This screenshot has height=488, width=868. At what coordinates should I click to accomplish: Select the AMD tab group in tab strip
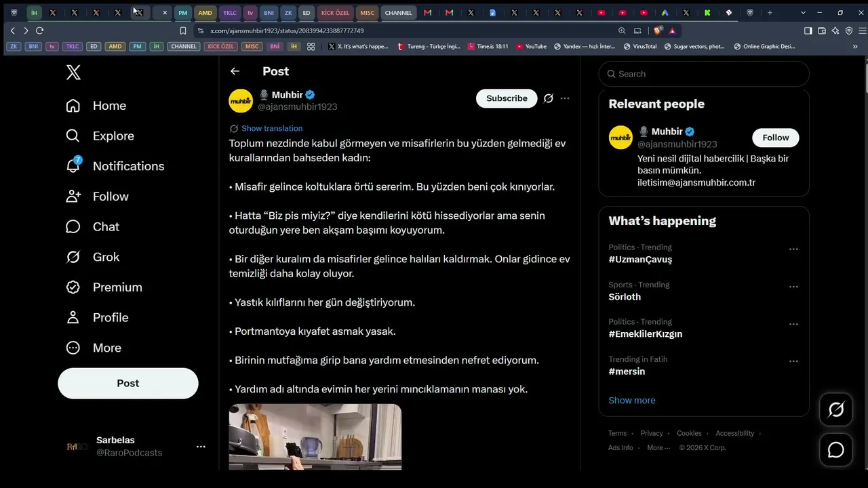coord(205,13)
